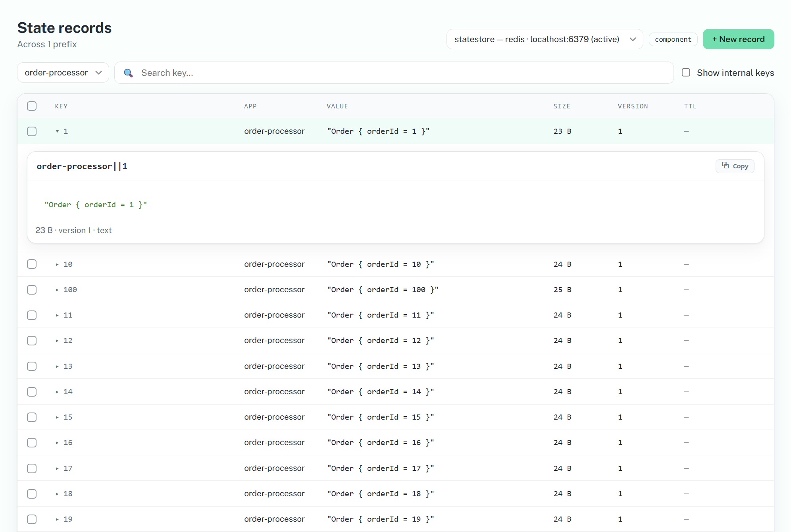Check the row checkbox for key 1
791x532 pixels.
click(32, 131)
